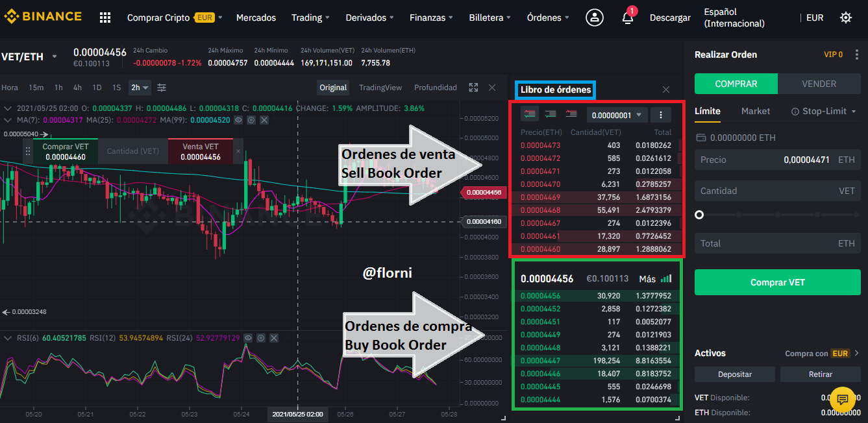Open the 0.00000001 precision dropdown
The width and height of the screenshot is (868, 423).
click(x=617, y=115)
